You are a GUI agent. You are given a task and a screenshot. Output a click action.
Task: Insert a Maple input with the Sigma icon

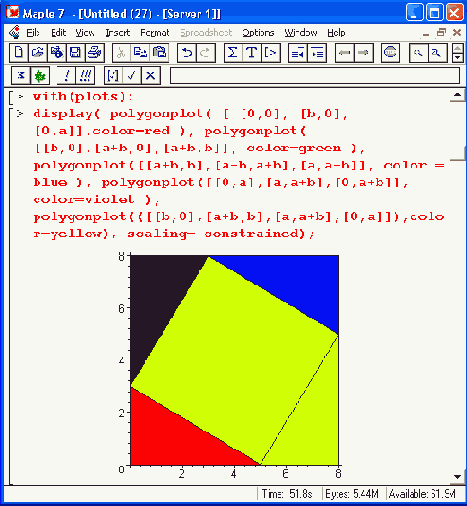[x=233, y=53]
